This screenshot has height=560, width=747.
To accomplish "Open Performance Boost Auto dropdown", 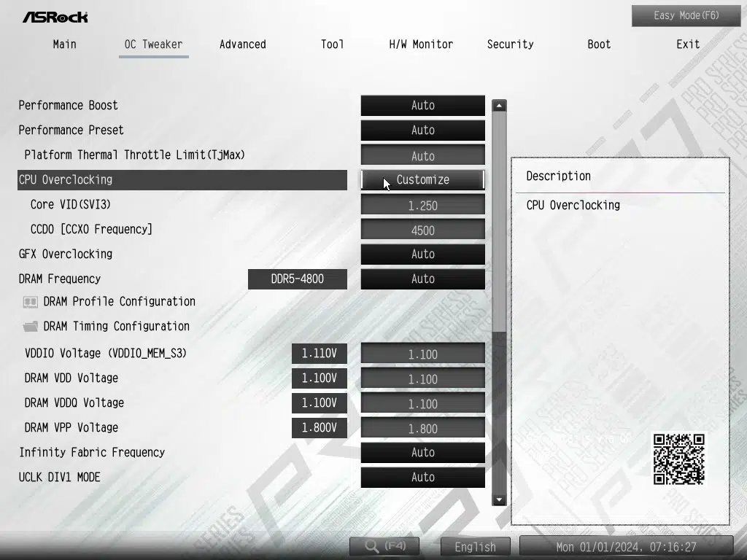I will [x=422, y=106].
